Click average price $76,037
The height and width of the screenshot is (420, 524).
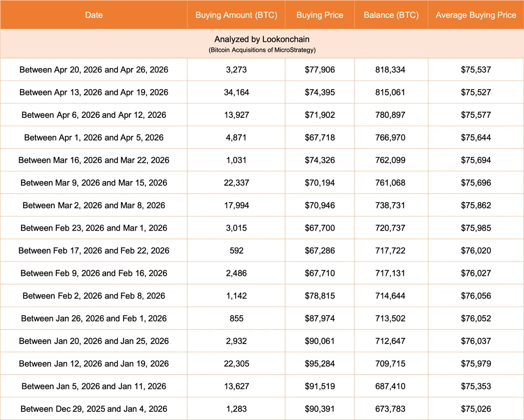click(476, 341)
